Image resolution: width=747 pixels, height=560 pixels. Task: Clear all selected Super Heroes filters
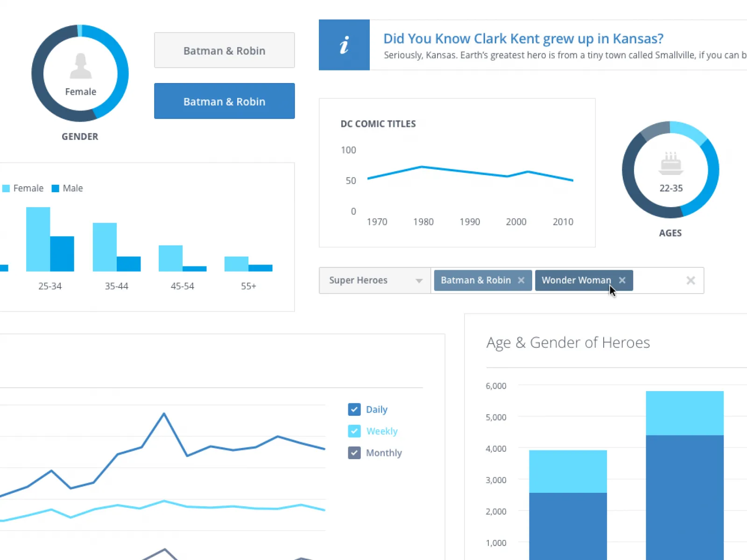(691, 280)
